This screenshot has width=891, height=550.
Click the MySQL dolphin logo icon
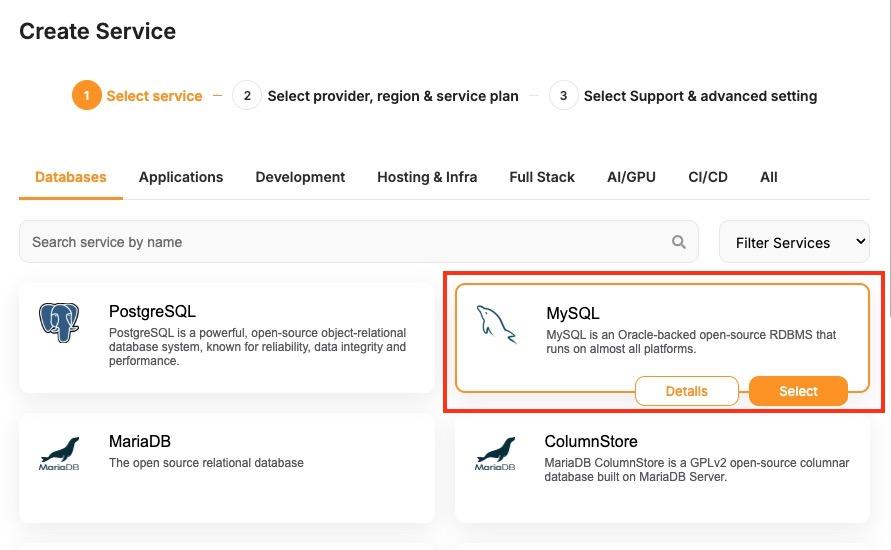[x=497, y=325]
